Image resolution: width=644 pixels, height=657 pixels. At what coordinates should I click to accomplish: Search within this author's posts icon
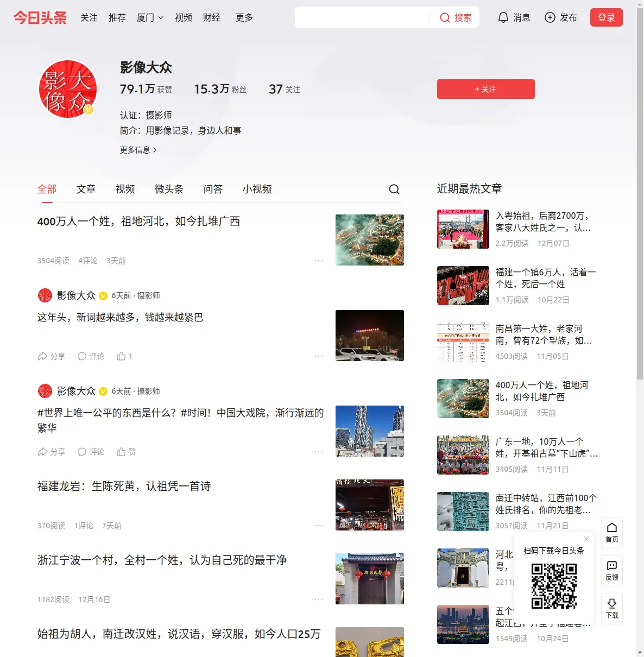394,189
